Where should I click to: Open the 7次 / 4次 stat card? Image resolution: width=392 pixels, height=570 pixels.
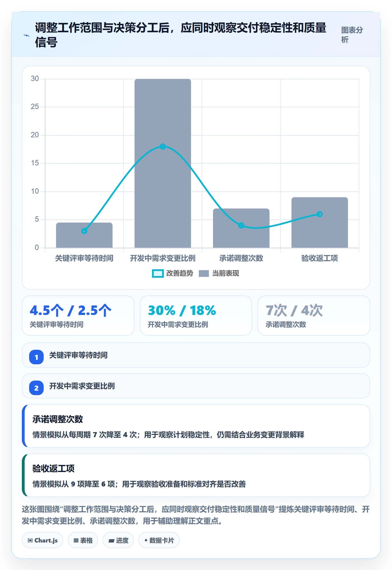pos(314,316)
